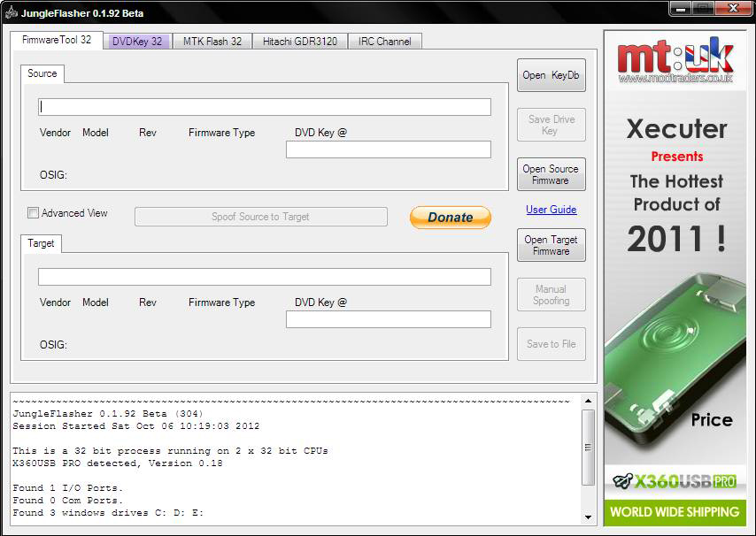Focus the Source DVD Key field
This screenshot has width=756, height=536.
click(x=389, y=149)
